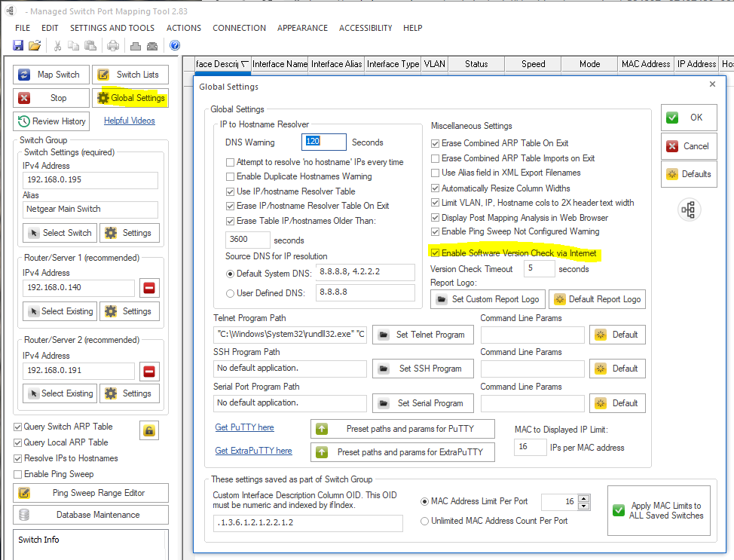Open the Ping Sweep Range Editor
This screenshot has width=734, height=560.
[91, 493]
